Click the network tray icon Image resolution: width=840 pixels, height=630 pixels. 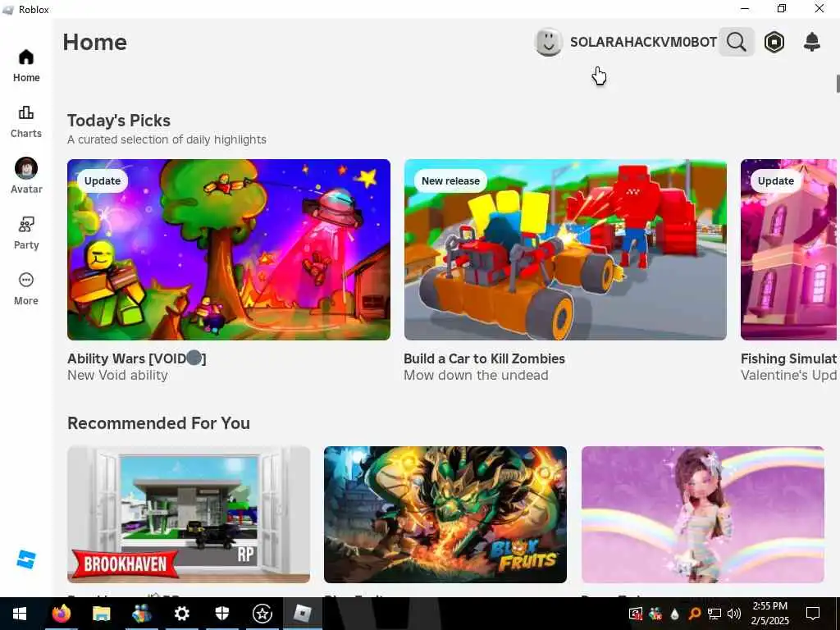tap(714, 614)
